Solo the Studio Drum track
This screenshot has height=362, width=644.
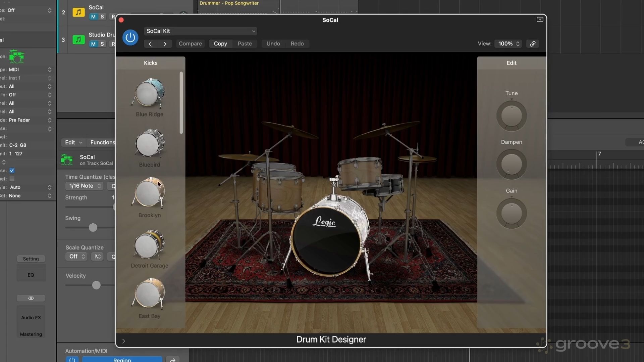click(x=102, y=44)
